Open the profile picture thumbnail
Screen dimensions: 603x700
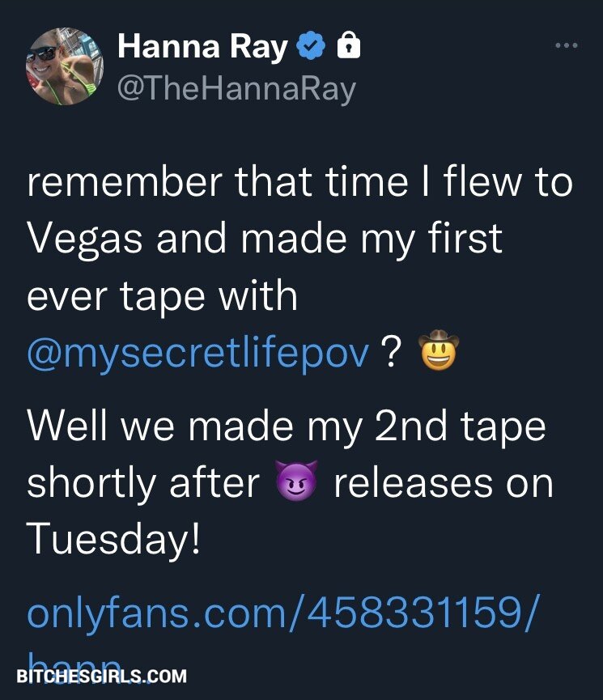pyautogui.click(x=64, y=67)
